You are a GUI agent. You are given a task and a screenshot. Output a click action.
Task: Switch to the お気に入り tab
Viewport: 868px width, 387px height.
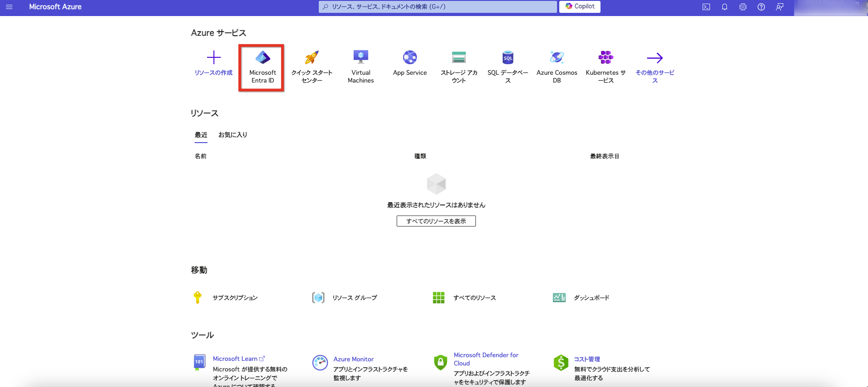[233, 135]
